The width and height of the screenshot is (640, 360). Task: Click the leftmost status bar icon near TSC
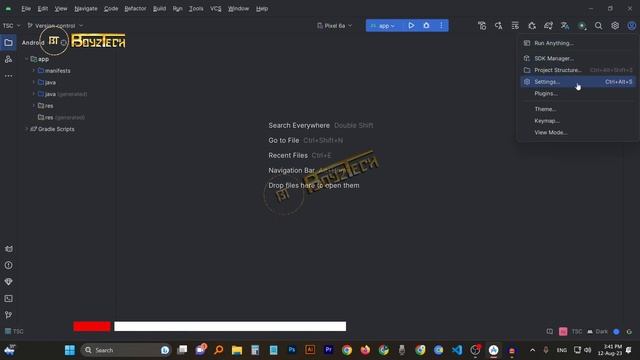point(549,331)
